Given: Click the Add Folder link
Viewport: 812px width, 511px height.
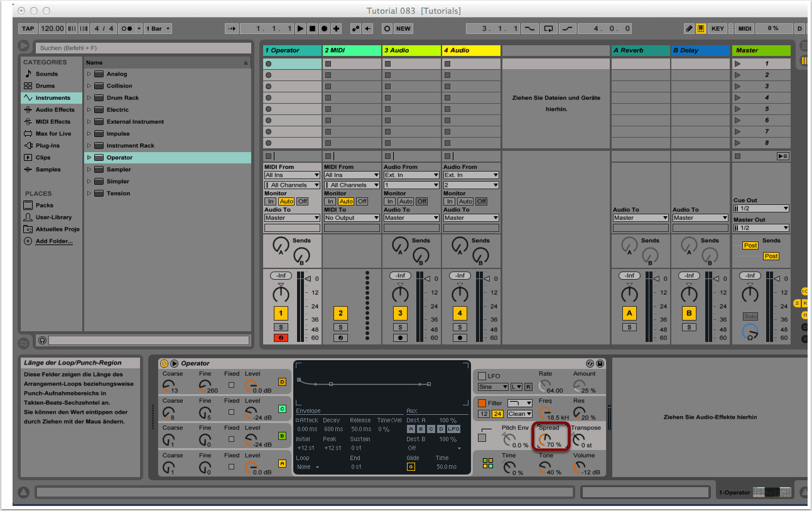Looking at the screenshot, I should click(x=53, y=241).
